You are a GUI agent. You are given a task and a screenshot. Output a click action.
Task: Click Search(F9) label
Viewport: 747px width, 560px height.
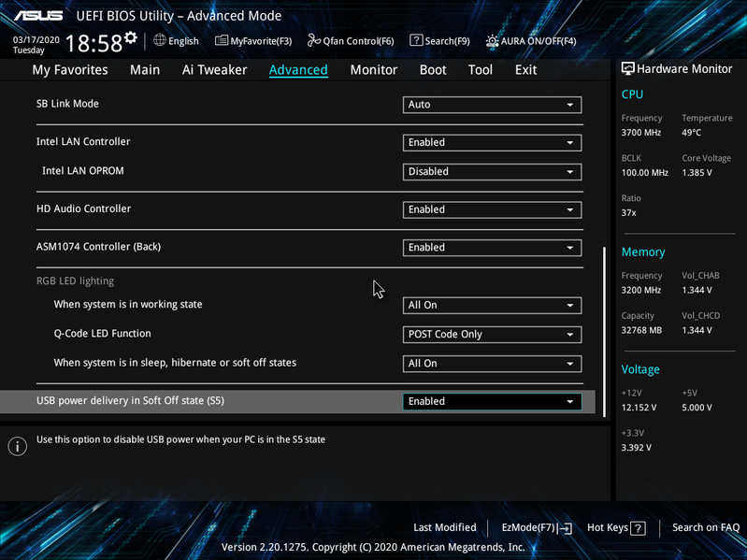(x=447, y=41)
